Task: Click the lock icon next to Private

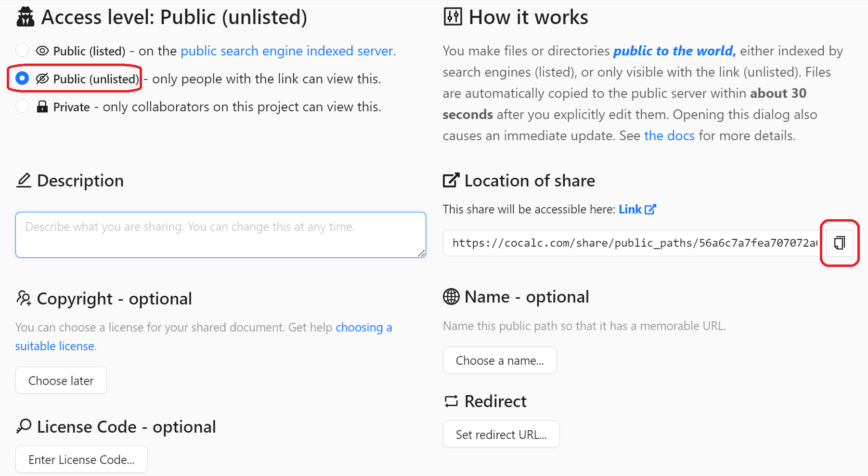Action: point(42,107)
